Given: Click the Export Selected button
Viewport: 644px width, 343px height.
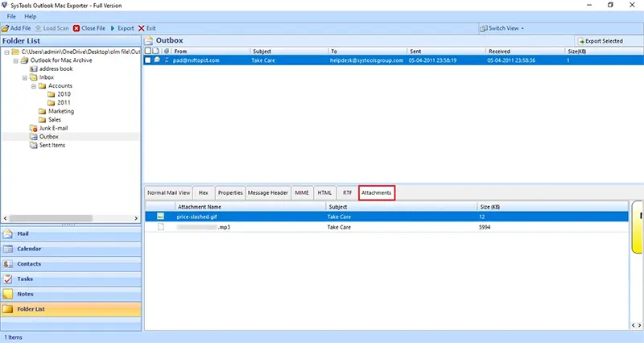Looking at the screenshot, I should click(601, 41).
